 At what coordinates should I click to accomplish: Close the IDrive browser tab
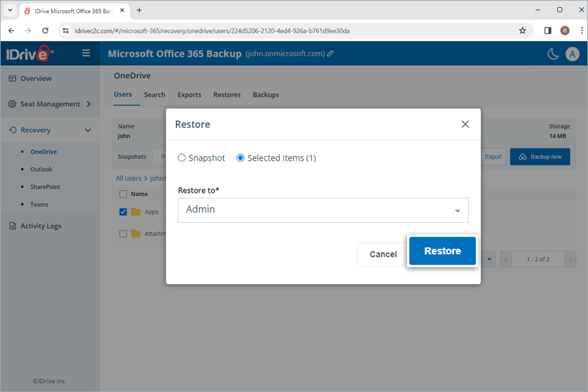click(x=122, y=10)
